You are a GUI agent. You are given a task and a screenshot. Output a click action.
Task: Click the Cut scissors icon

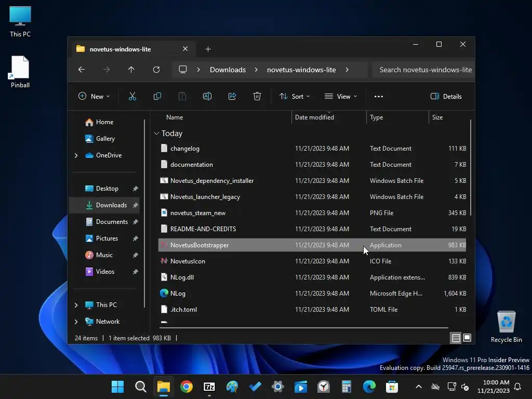pyautogui.click(x=132, y=96)
